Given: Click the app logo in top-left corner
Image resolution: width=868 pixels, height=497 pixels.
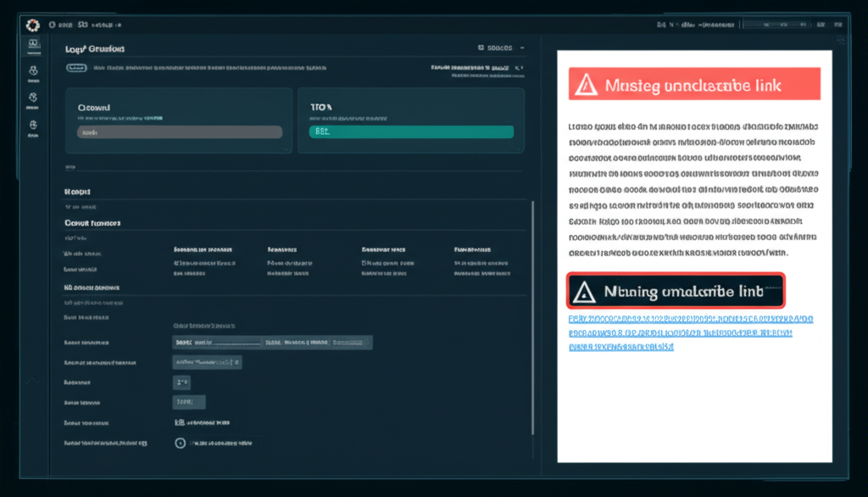Looking at the screenshot, I should tap(33, 25).
